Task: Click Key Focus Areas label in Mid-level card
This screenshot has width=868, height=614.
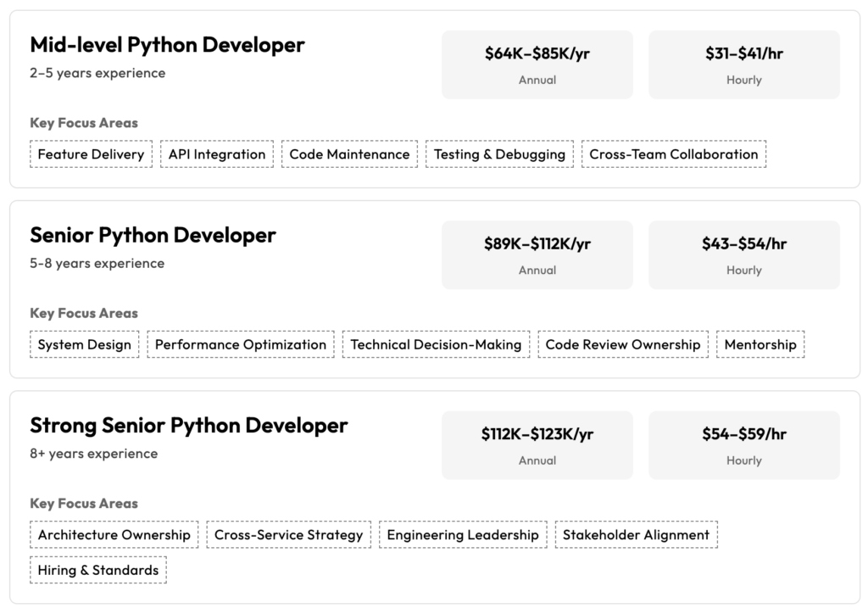Action: (84, 123)
